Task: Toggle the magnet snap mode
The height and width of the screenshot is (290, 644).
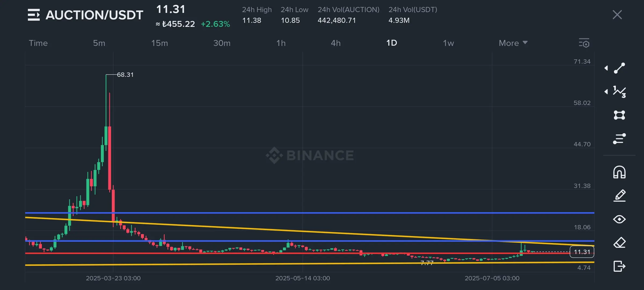Action: pos(619,172)
